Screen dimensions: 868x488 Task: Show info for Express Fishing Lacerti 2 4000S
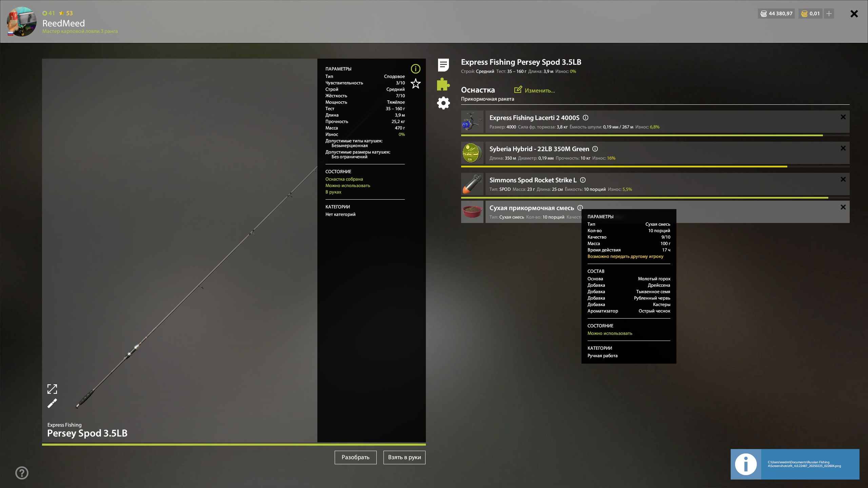point(586,118)
